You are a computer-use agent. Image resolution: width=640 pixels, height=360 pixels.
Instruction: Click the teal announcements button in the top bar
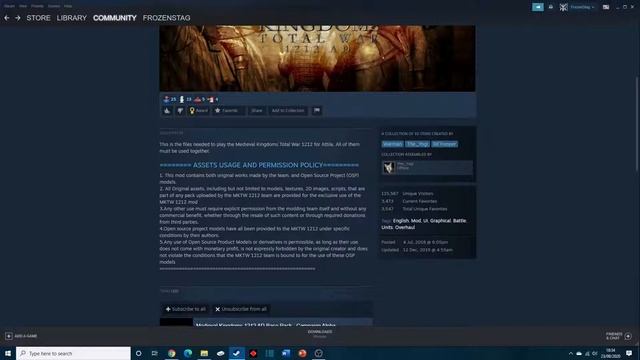click(x=538, y=7)
